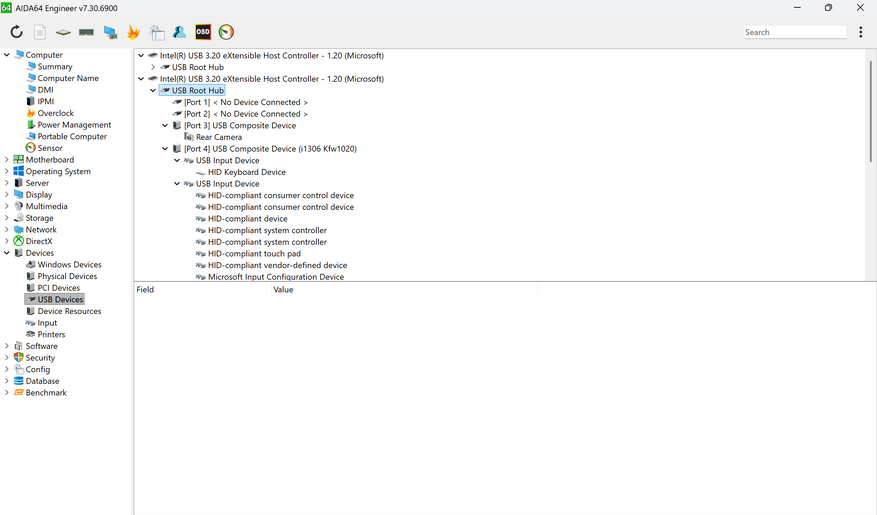Open the Printers page
The height and width of the screenshot is (515, 877).
(51, 334)
